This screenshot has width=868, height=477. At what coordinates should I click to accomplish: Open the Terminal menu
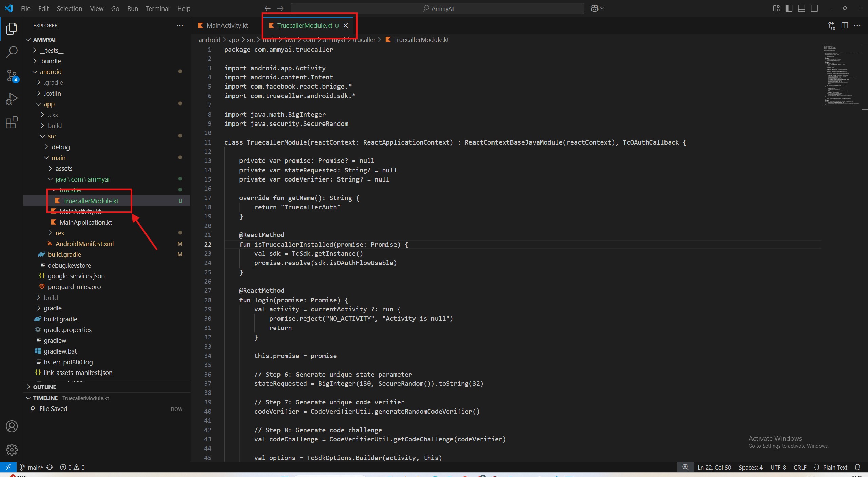(x=157, y=8)
